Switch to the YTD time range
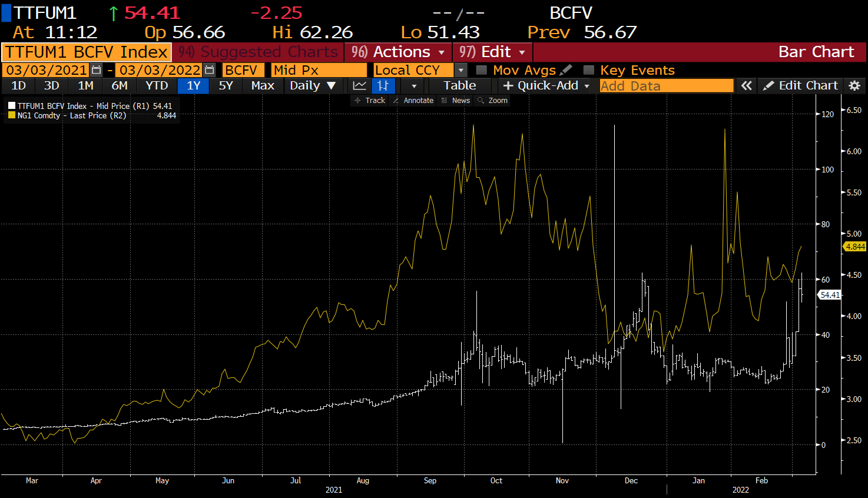868x498 pixels. [x=157, y=85]
